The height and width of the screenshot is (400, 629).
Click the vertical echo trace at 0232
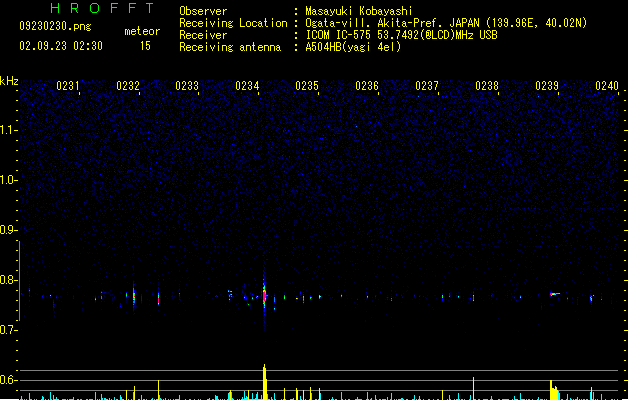click(134, 296)
